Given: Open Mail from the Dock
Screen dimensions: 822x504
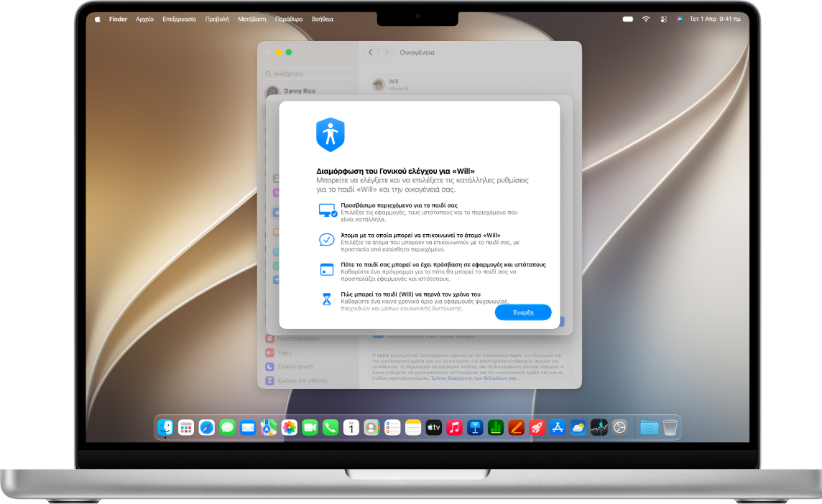Looking at the screenshot, I should click(248, 427).
